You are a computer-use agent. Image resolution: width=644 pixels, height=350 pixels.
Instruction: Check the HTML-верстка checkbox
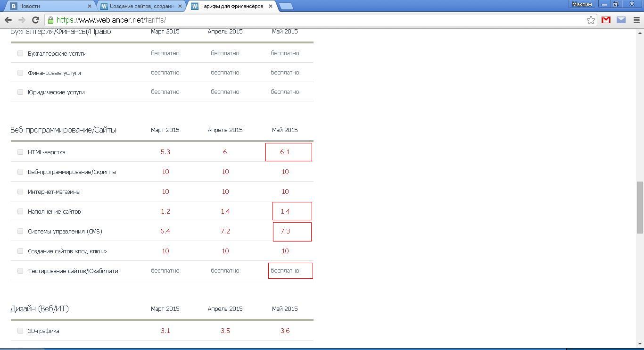point(20,152)
